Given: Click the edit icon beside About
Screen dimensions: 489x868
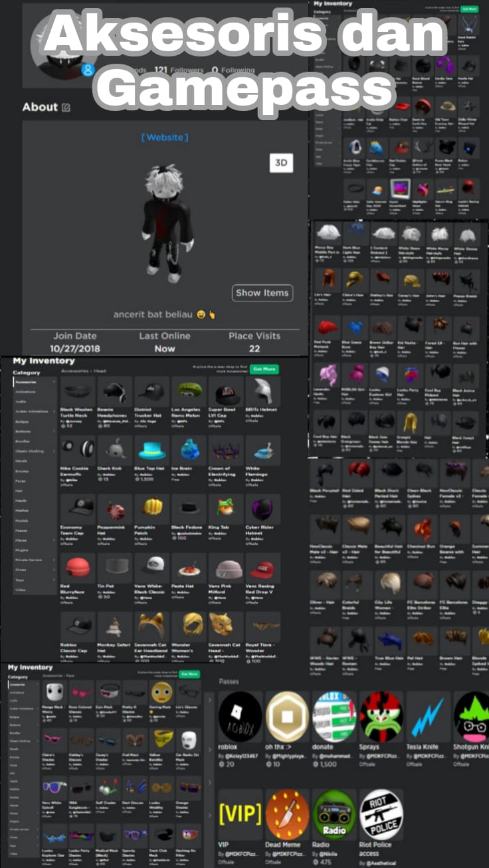Looking at the screenshot, I should pos(66,108).
